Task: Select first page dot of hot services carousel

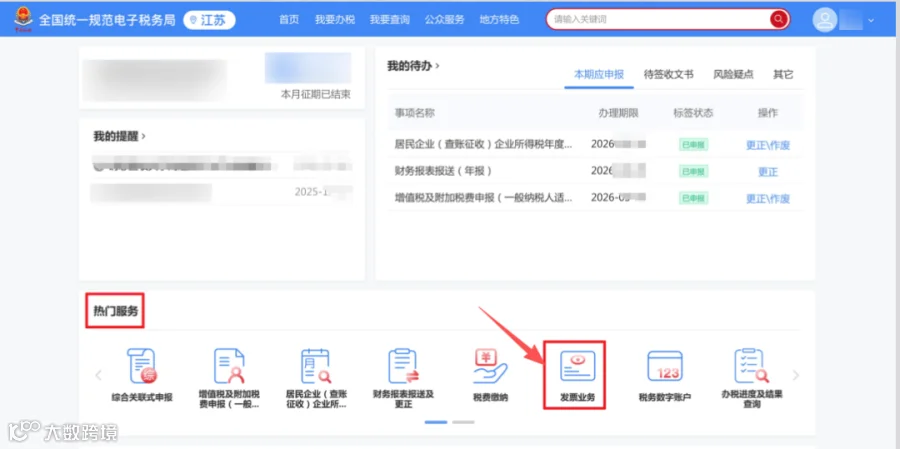Action: pos(436,422)
